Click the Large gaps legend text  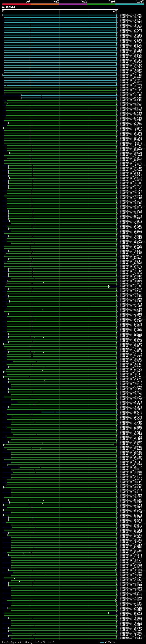[28, 642]
